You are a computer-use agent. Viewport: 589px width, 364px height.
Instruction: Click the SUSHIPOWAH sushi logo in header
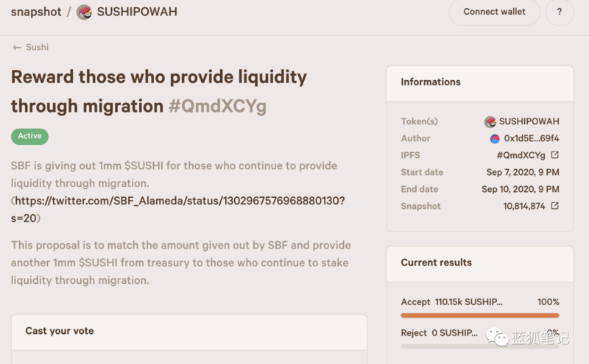pos(84,12)
